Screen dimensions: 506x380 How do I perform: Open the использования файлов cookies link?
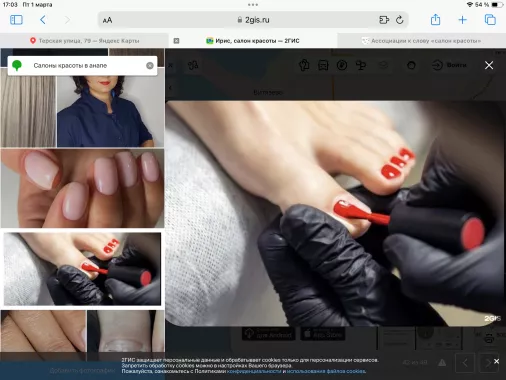(326, 371)
